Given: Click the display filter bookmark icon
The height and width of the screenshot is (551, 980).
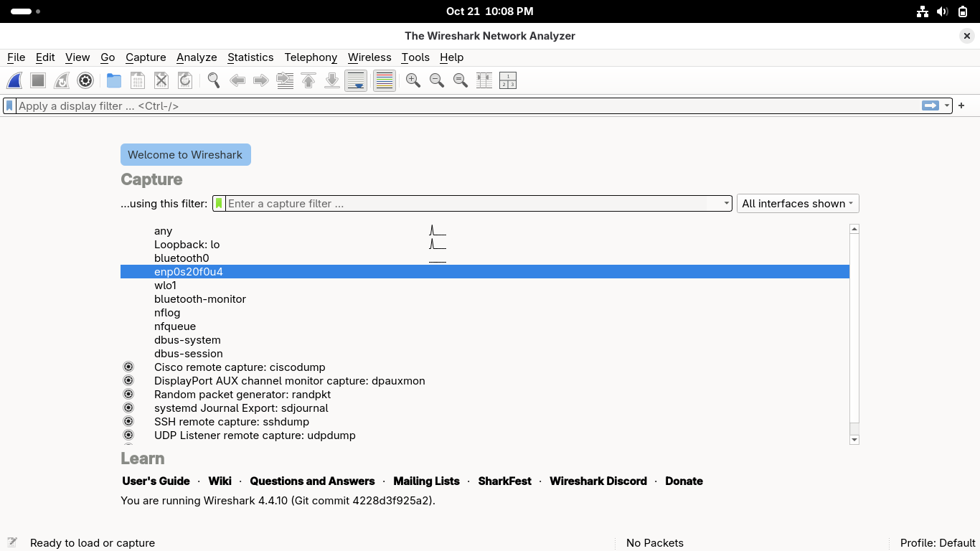Looking at the screenshot, I should (x=9, y=105).
